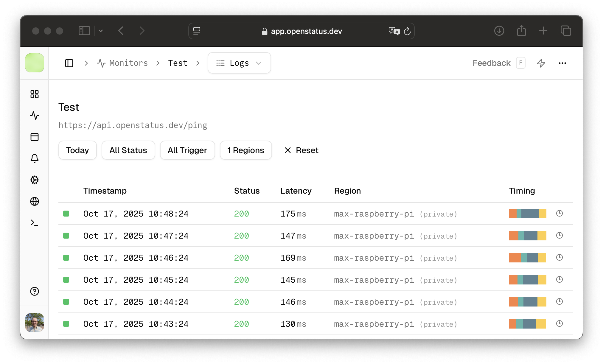Click the timing bar for the 10:48:24 entry
603x364 pixels.
click(527, 214)
